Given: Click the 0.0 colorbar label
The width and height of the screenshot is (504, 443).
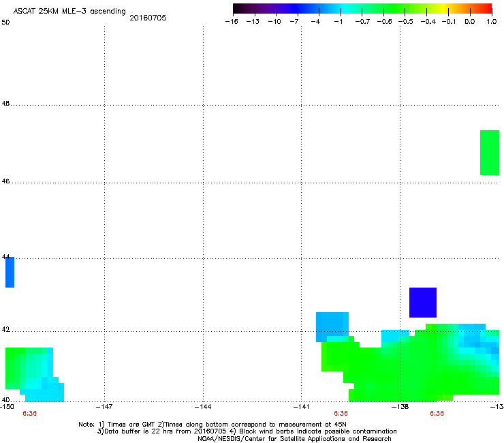Looking at the screenshot, I should click(x=470, y=22).
